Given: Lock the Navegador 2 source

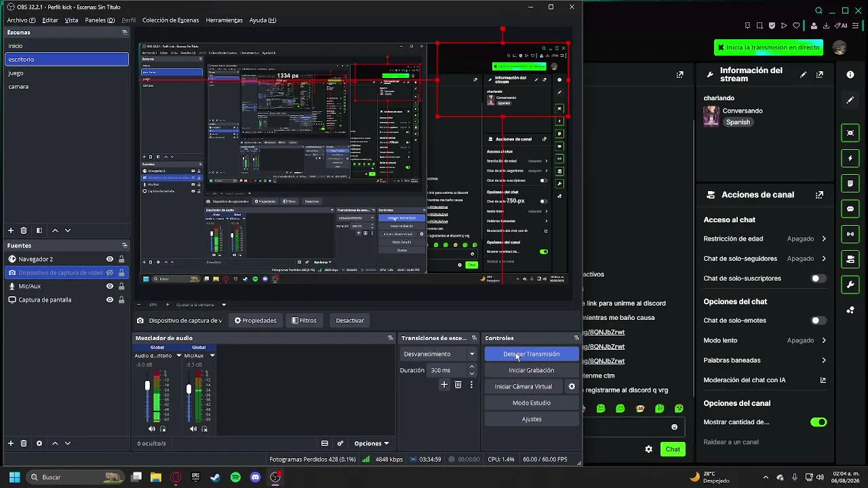Looking at the screenshot, I should [121, 259].
